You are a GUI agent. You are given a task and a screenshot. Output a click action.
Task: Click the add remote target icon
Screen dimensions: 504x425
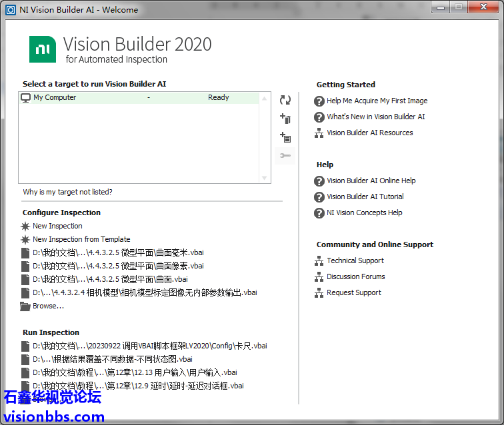click(285, 119)
